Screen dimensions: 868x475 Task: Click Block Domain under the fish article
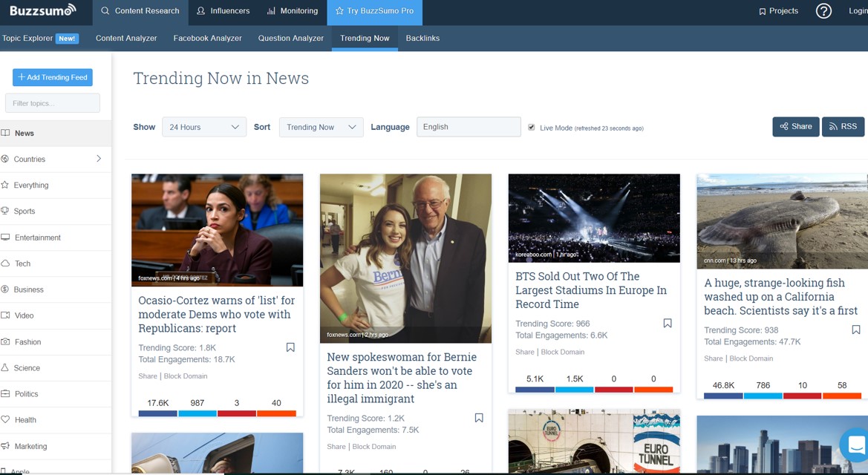(751, 358)
